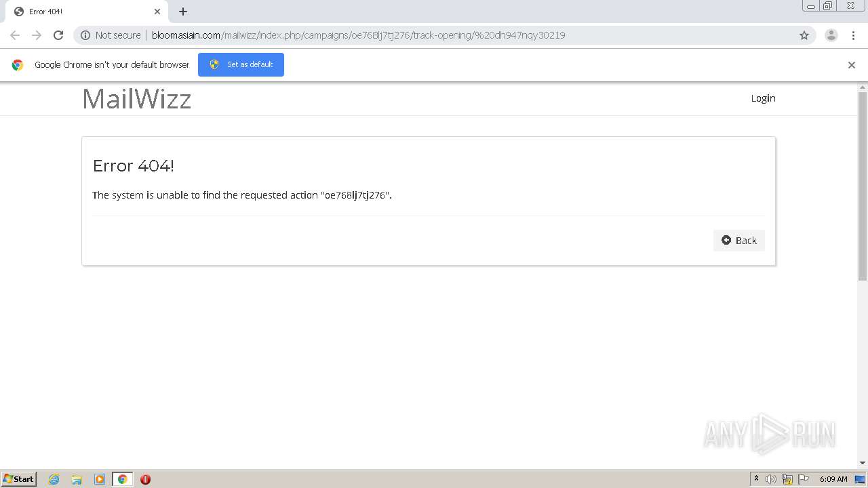This screenshot has width=868, height=488.
Task: Open the Login link
Action: (x=763, y=98)
